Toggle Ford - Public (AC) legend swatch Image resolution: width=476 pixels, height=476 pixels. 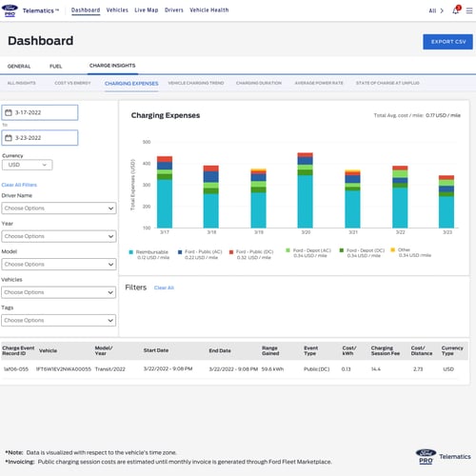(x=180, y=252)
